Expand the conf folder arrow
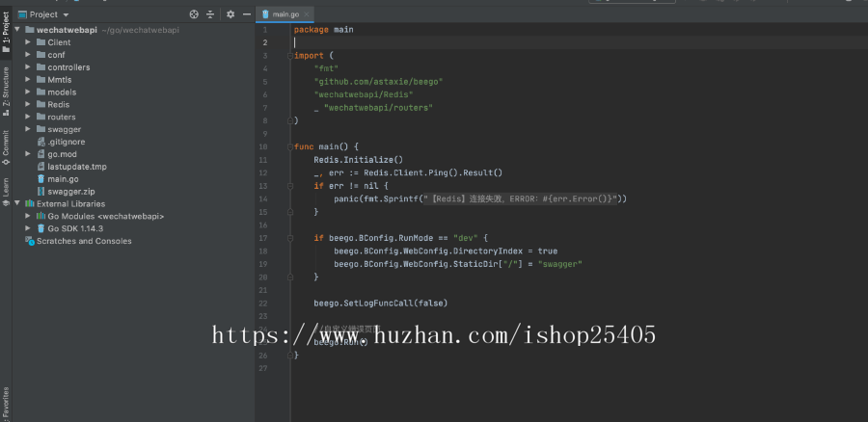 coord(28,55)
